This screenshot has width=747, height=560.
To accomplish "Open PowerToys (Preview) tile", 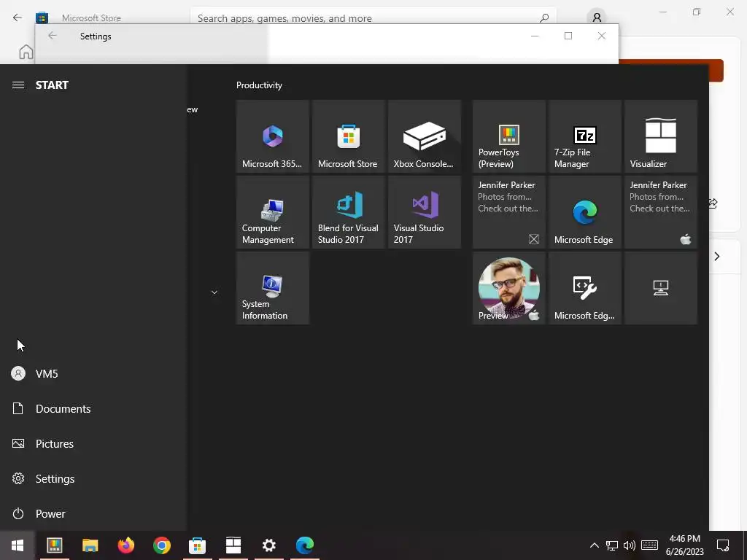I will click(x=508, y=136).
